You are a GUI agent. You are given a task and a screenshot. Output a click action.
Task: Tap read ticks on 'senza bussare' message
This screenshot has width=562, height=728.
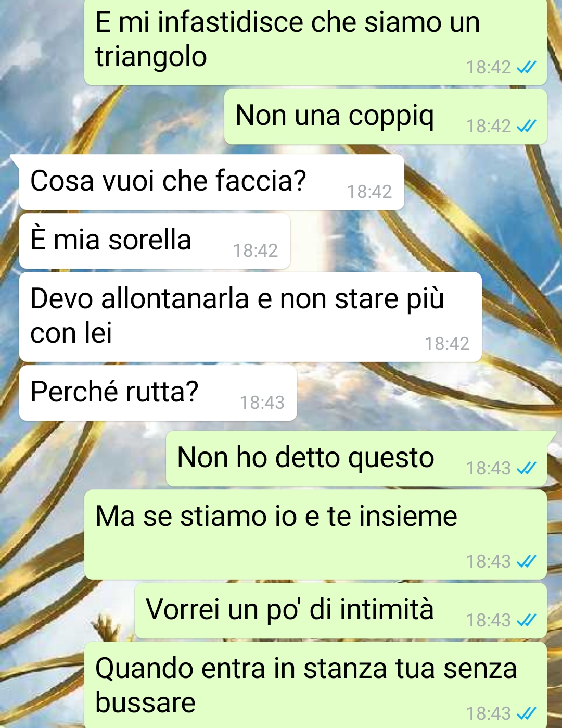pyautogui.click(x=526, y=713)
